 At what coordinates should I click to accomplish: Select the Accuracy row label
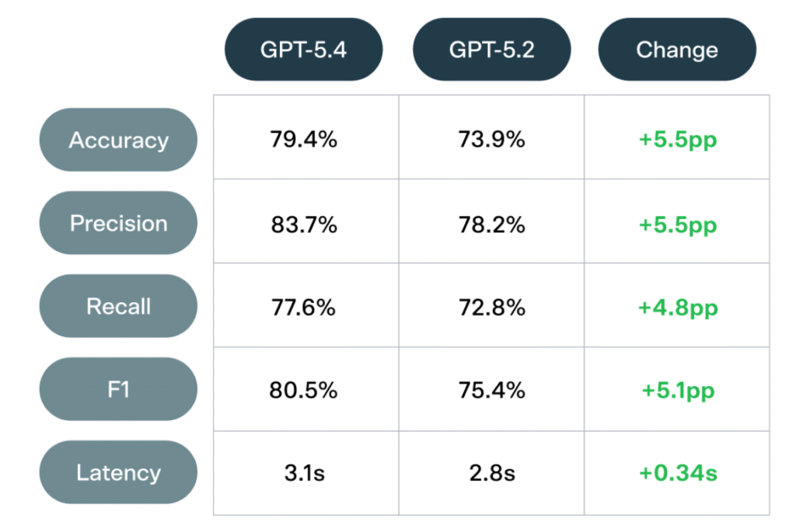click(118, 141)
